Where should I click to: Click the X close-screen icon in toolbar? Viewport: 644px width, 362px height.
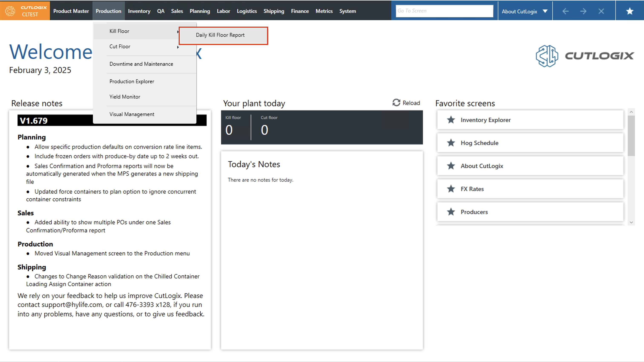601,11
